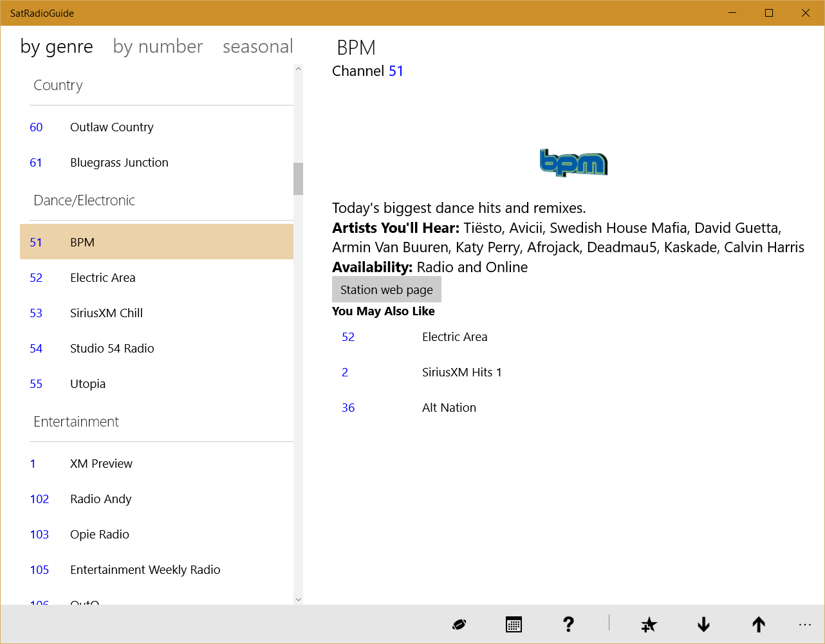This screenshot has width=825, height=644.
Task: Click the BPM station logo
Action: click(x=573, y=163)
